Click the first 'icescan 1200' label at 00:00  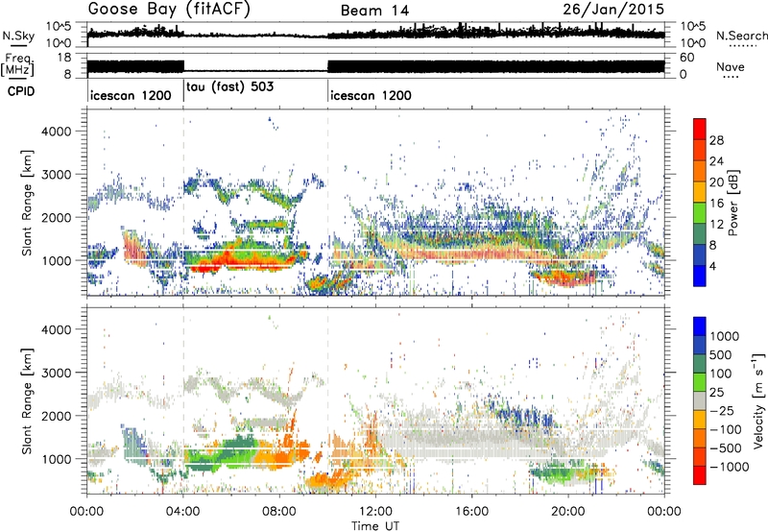(x=131, y=95)
